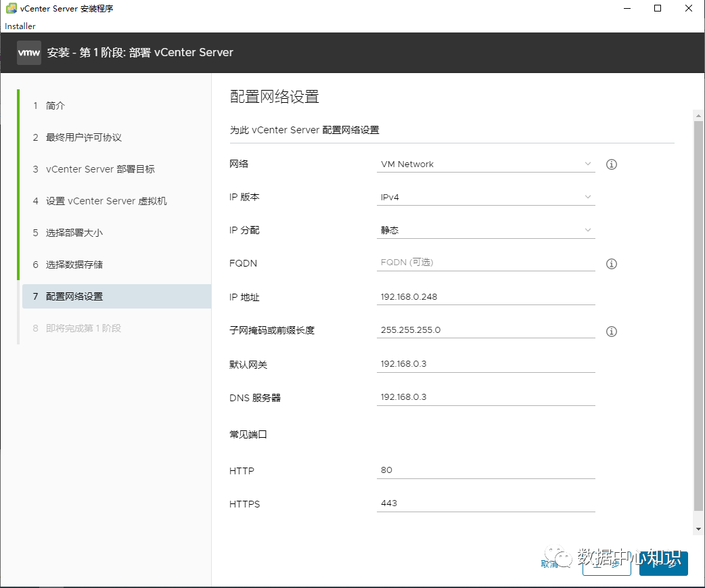Click the vCenter Server installer title bar icon
Image resolution: width=705 pixels, height=588 pixels.
[12, 8]
